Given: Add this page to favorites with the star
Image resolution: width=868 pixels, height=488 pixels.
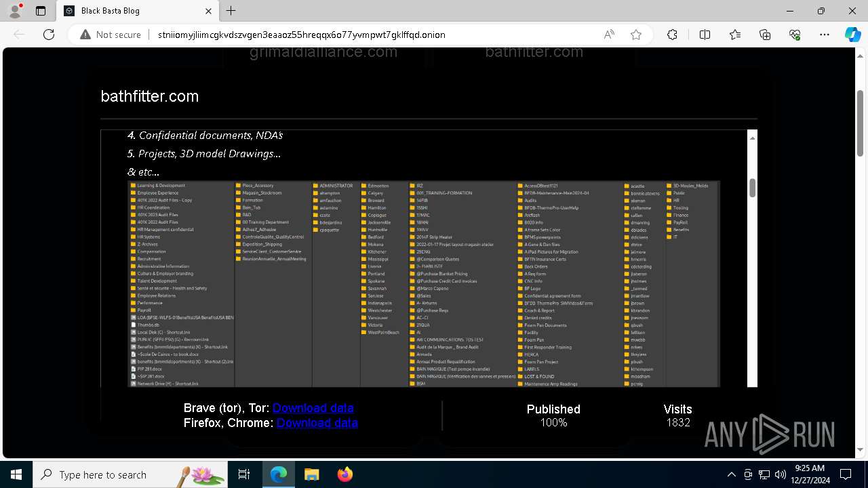Looking at the screenshot, I should tap(636, 35).
